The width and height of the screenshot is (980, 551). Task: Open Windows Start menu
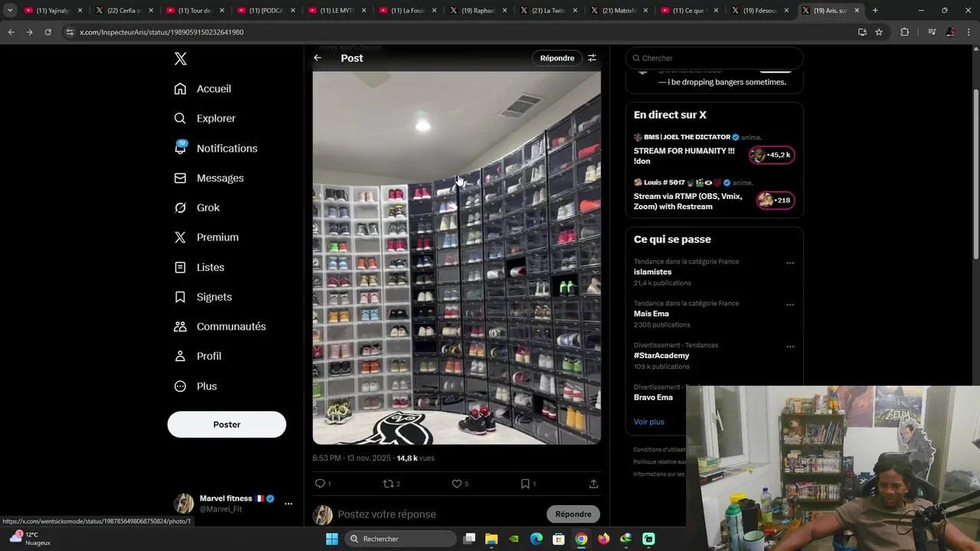[x=332, y=539]
